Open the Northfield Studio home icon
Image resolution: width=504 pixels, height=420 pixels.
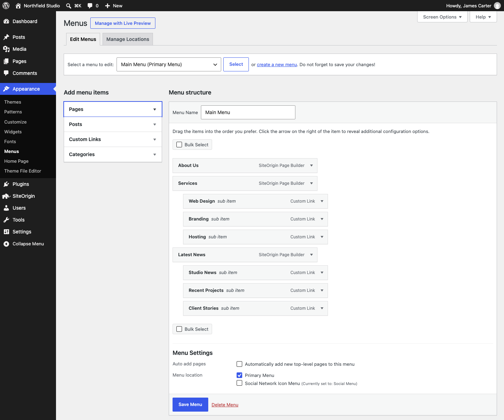[18, 6]
